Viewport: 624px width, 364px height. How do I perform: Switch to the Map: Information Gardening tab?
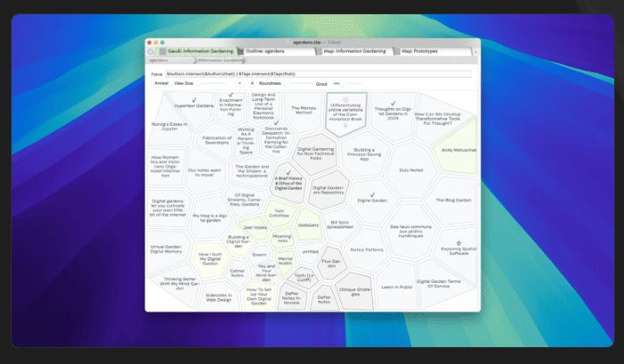coord(354,52)
